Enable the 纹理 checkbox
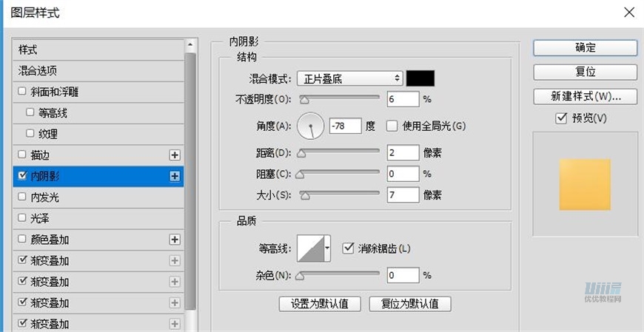 pyautogui.click(x=30, y=133)
